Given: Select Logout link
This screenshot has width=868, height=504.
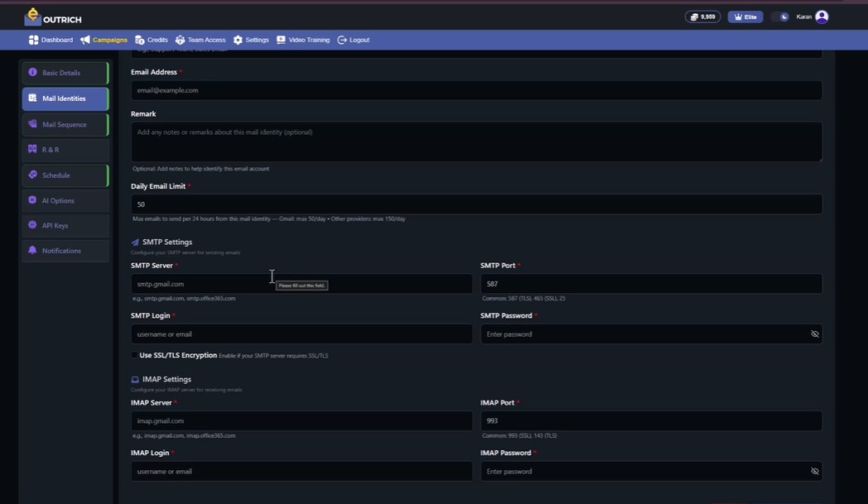Looking at the screenshot, I should click(353, 40).
